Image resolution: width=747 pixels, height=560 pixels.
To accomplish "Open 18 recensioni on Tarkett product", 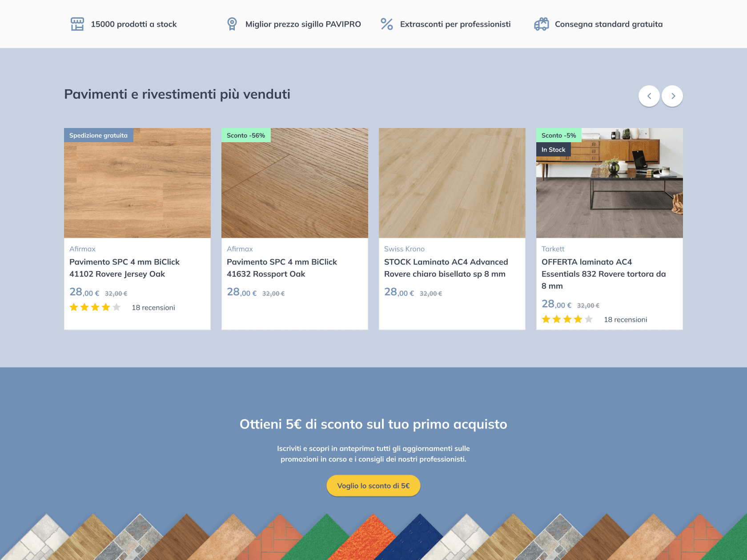I will click(625, 320).
